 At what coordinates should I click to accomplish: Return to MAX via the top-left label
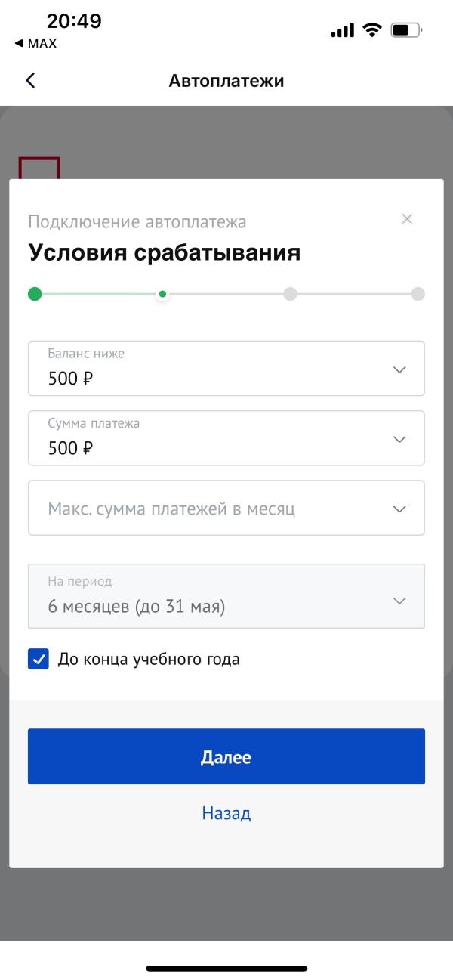34,43
